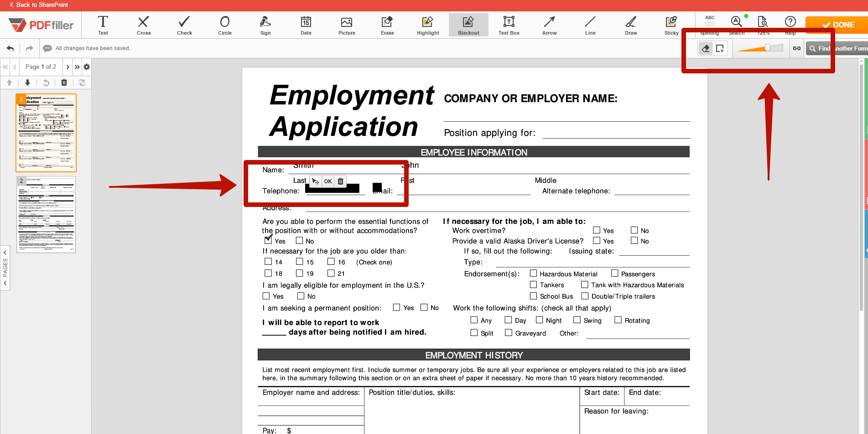Redo the last undone change
Viewport: 868px width, 434px height.
tap(29, 48)
